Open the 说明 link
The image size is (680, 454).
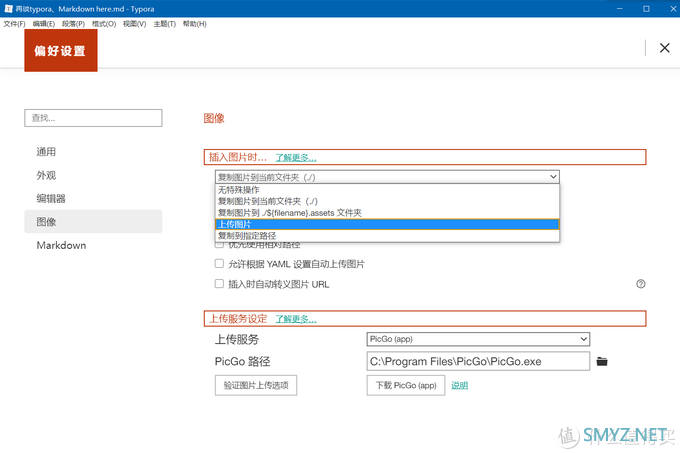460,385
